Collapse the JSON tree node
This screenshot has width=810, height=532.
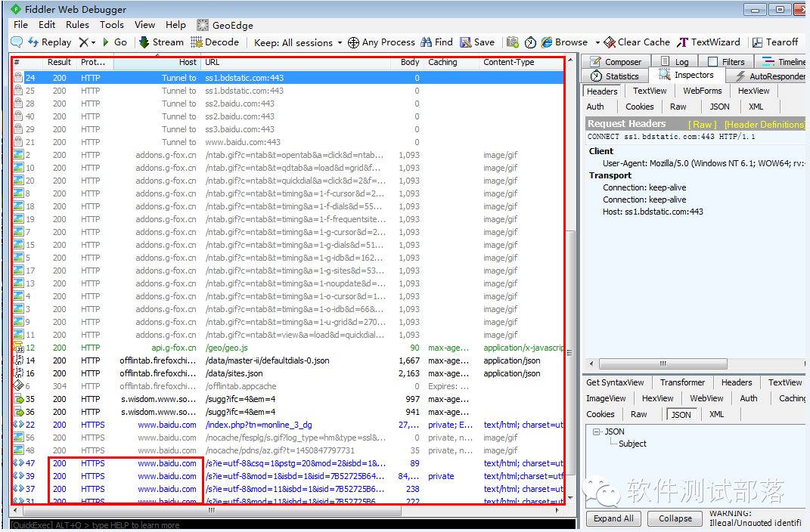pyautogui.click(x=596, y=431)
